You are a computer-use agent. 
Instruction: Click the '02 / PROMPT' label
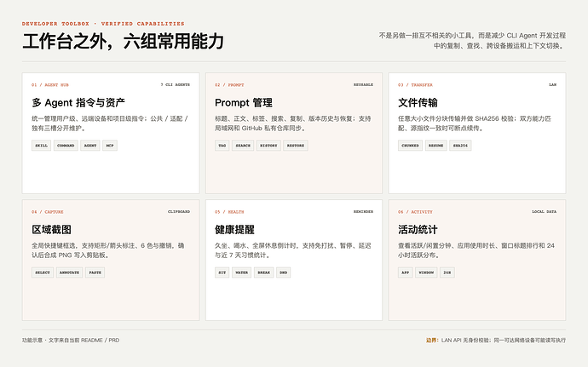(229, 85)
